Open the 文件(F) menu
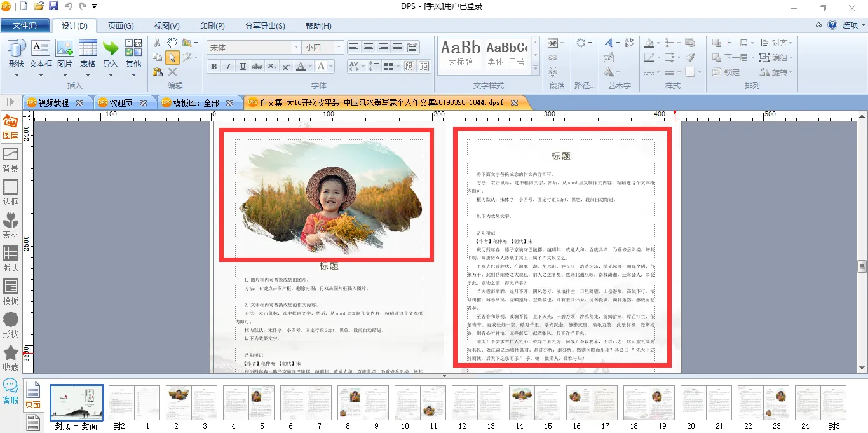 [x=25, y=25]
